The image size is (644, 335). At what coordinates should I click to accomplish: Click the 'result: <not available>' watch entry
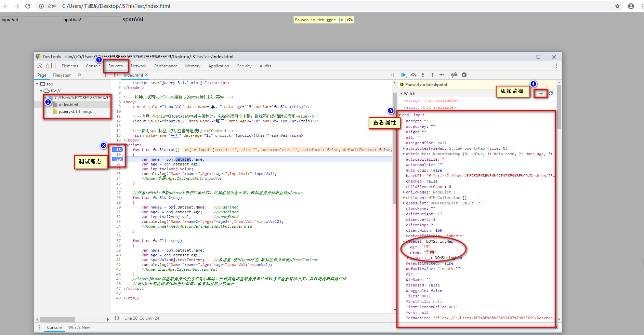[430, 107]
